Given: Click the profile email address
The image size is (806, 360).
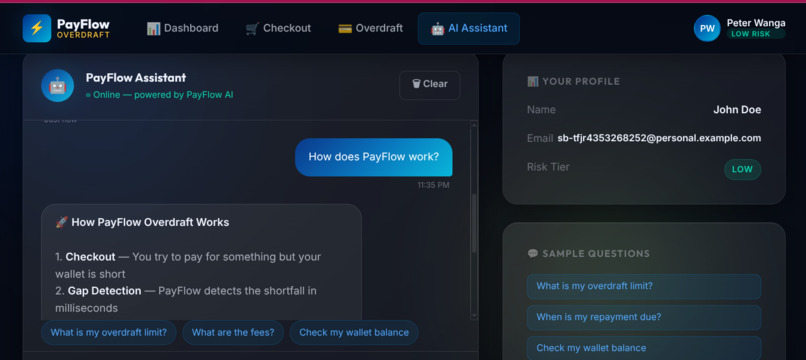Looking at the screenshot, I should click(659, 138).
